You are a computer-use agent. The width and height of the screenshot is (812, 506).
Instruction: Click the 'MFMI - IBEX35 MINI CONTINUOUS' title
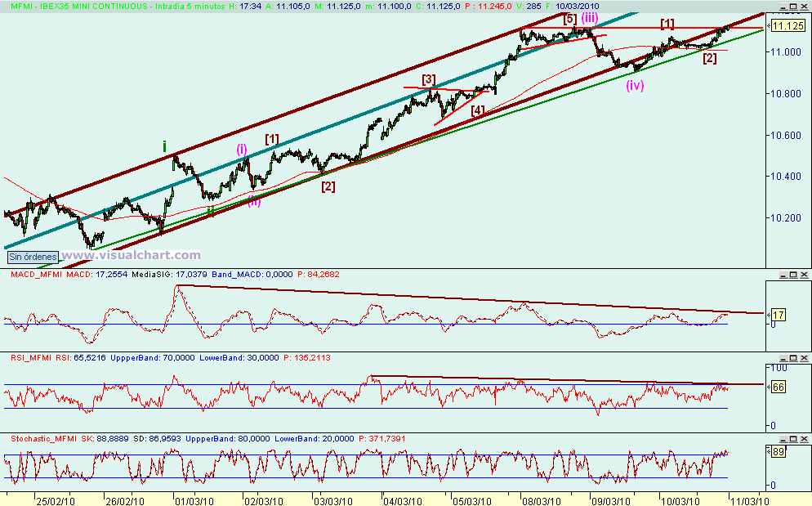coord(78,7)
